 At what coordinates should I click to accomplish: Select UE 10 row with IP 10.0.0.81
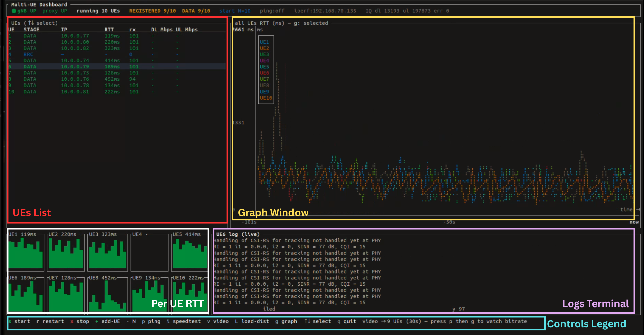117,92
